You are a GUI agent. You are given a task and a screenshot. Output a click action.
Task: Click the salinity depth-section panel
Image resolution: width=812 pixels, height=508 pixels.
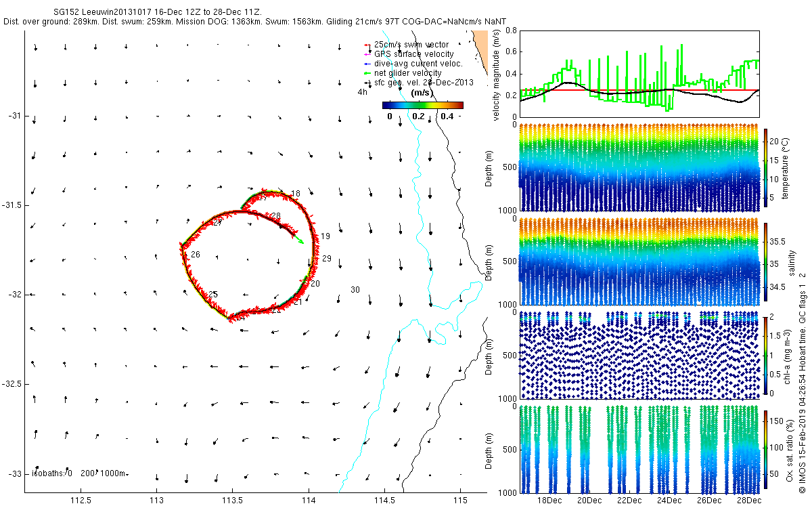pos(639,261)
